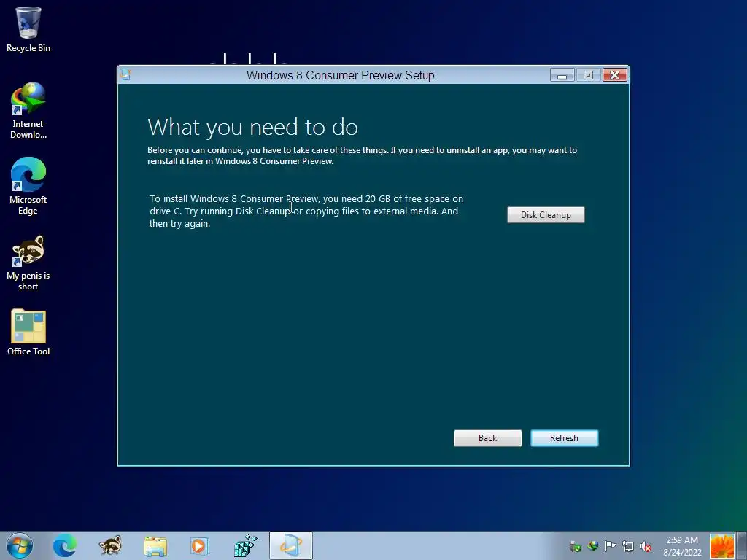Launch Edge from the taskbar
The image size is (747, 560).
[x=65, y=545]
